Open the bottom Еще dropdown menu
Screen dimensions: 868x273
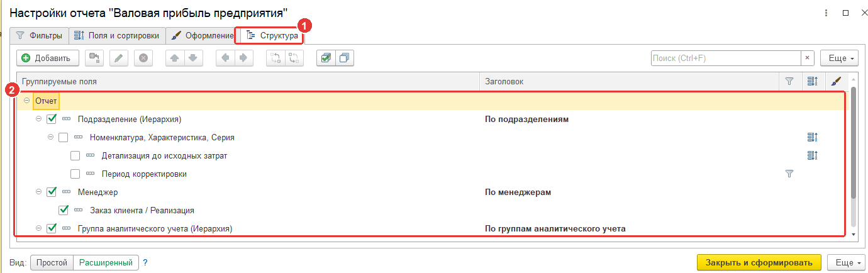846,262
